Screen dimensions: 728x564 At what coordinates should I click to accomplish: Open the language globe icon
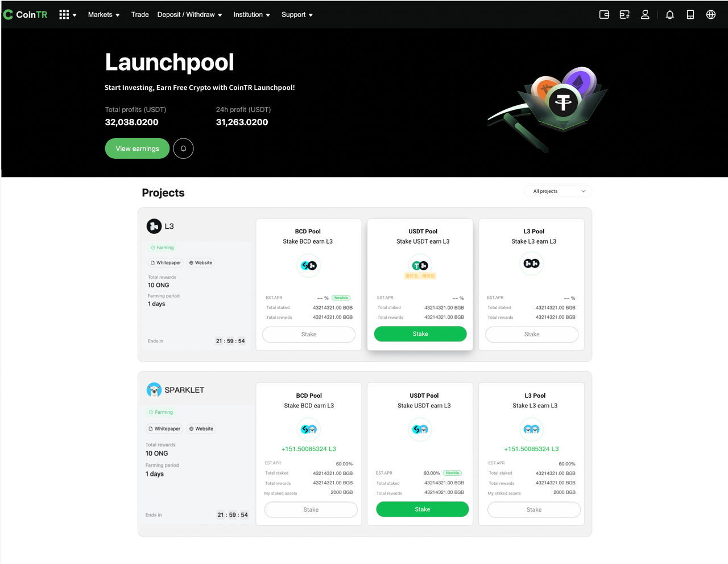(711, 15)
